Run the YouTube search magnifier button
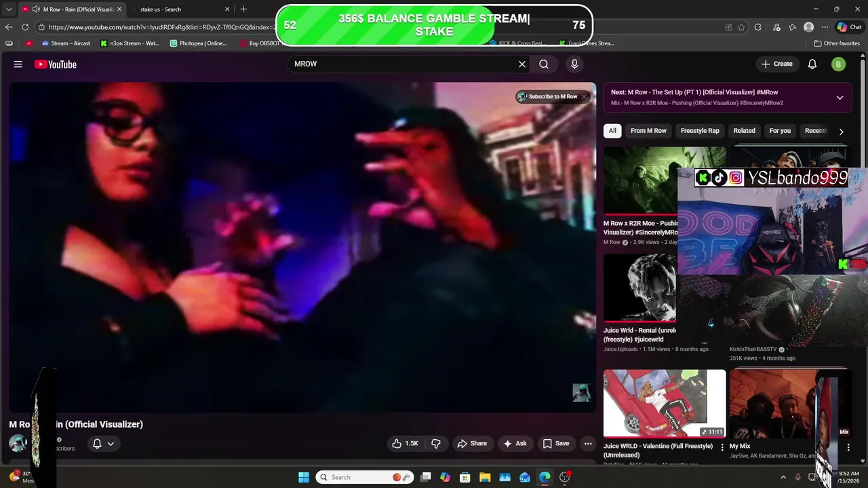Screen dimensions: 868x488 pos(544,64)
